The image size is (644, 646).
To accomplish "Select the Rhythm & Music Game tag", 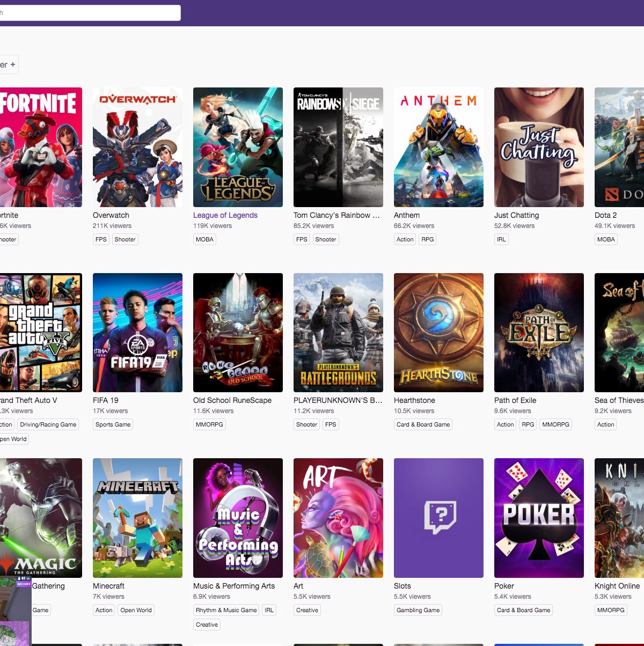I will point(226,610).
